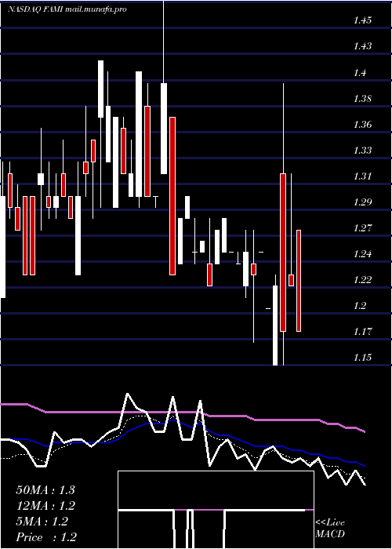Viewport: 392px width, 549px height.
Task: Click the 1.24 price axis label
Action: 362,254
